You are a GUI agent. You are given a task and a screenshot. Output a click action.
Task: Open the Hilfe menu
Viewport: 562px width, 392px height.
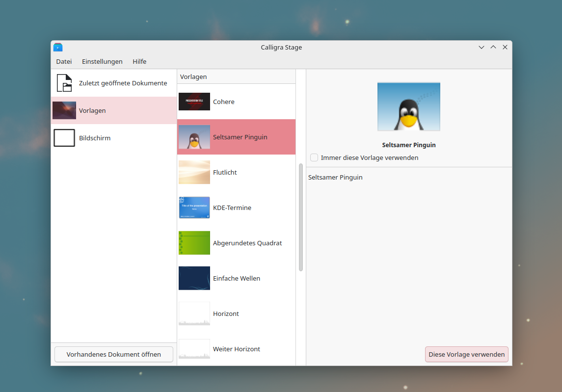(x=139, y=62)
